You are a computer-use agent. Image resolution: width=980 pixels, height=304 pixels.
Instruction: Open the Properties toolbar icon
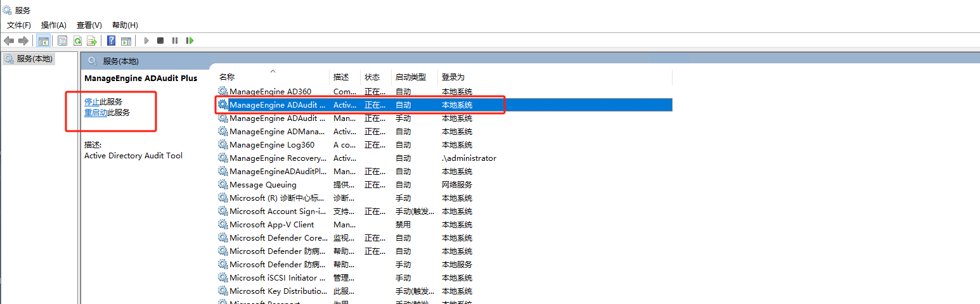[62, 41]
